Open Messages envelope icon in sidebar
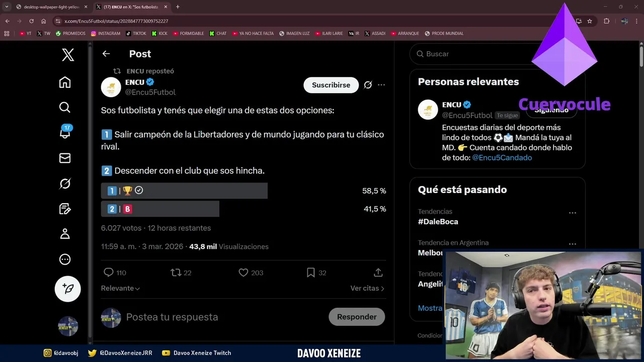Screen dimensions: 644x362 pyautogui.click(x=65, y=158)
